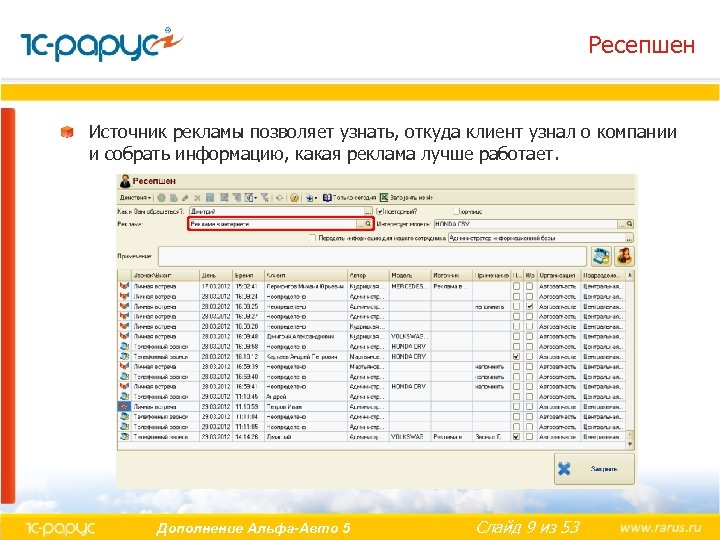The width and height of the screenshot is (720, 540).
Task: Click the meeting icon in 15:32:41 row
Action: 124,286
